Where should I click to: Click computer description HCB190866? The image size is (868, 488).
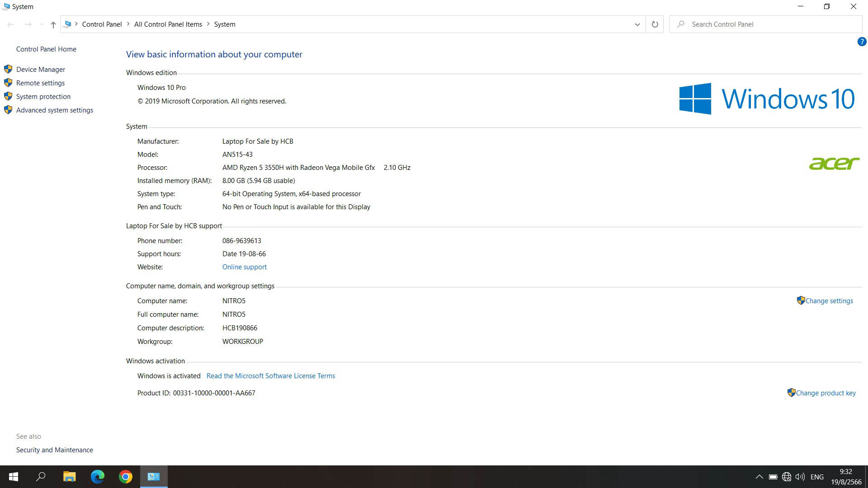[240, 328]
